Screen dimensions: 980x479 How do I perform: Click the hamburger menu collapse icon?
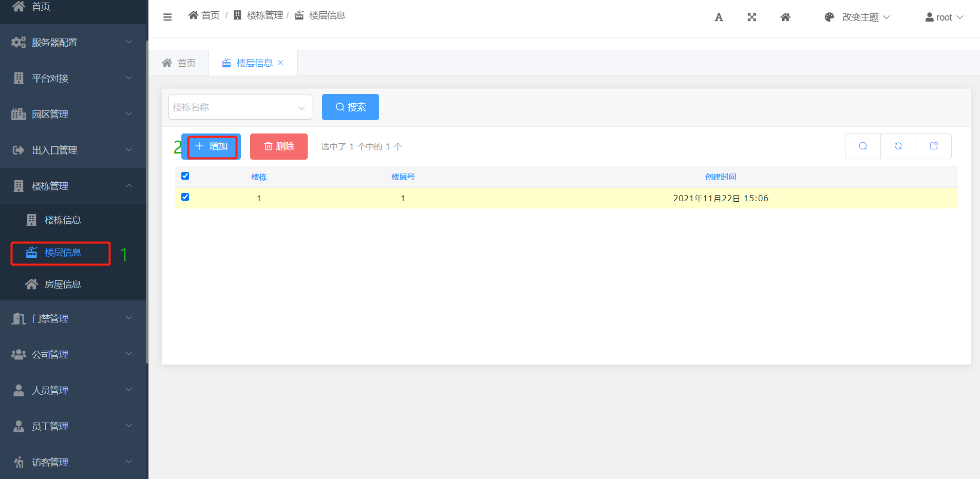167,17
